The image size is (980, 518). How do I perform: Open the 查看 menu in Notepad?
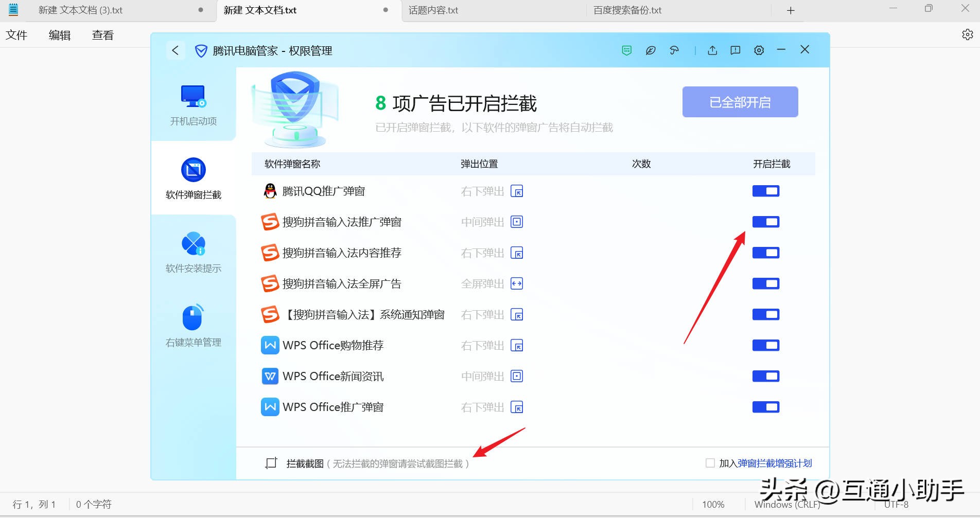tap(102, 34)
